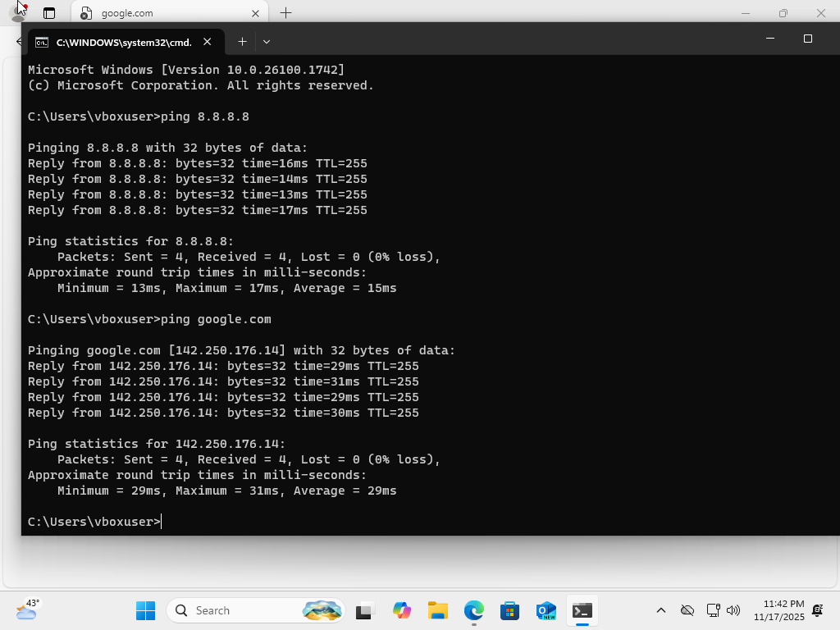Viewport: 840px width, 630px height.
Task: Expand the terminal profiles dropdown chevron
Action: click(x=266, y=41)
